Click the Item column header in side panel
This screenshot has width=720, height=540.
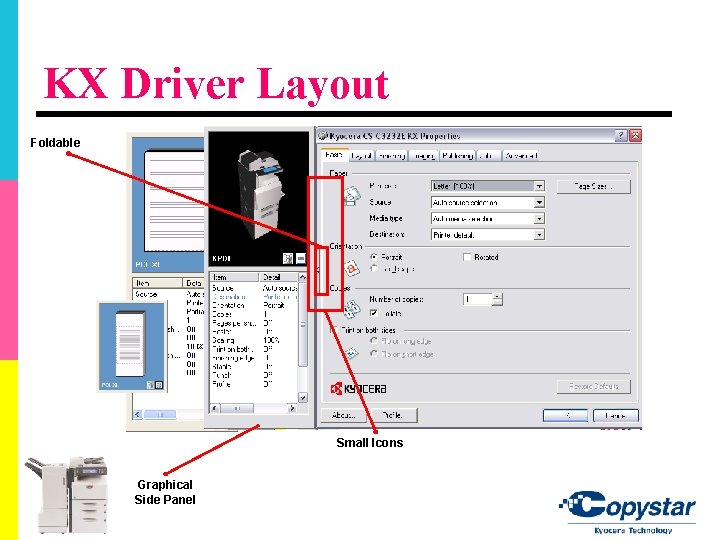[234, 277]
